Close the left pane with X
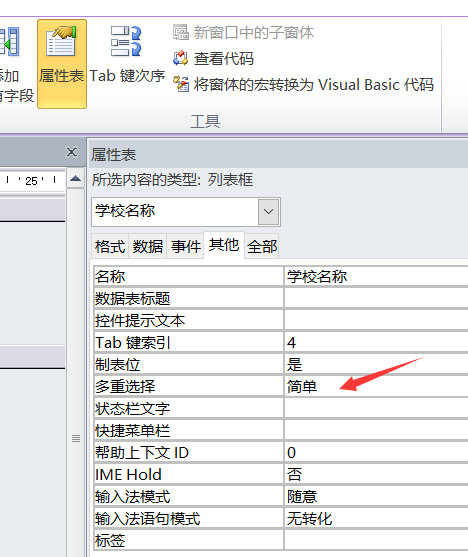The width and height of the screenshot is (468, 557). [72, 152]
